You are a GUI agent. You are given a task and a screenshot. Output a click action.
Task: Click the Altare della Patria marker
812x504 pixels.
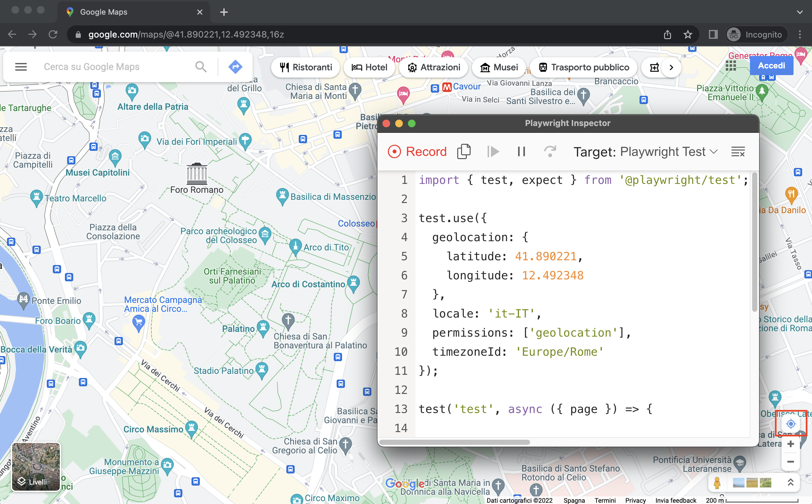[132, 92]
